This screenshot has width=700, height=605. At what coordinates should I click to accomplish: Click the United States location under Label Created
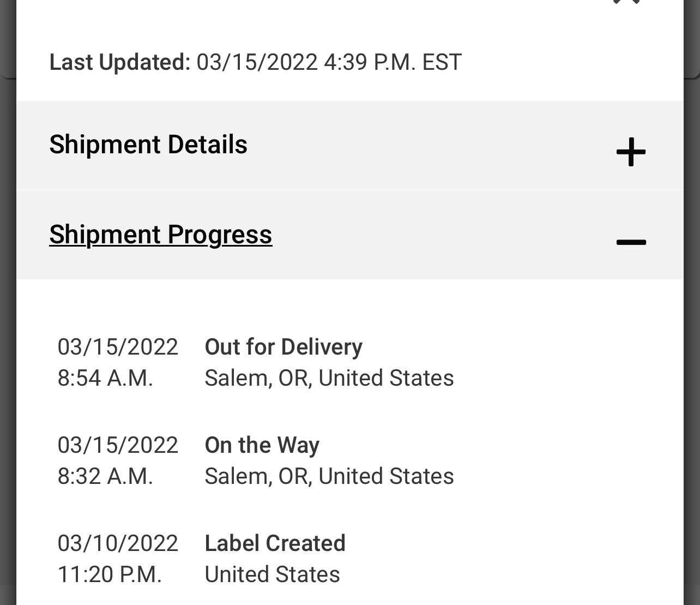(271, 574)
